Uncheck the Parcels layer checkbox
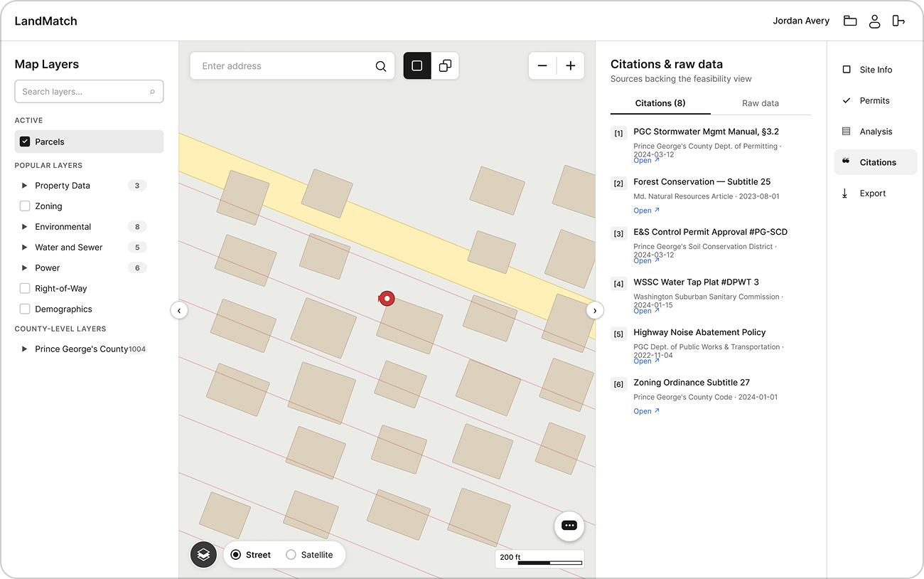This screenshot has height=579, width=924. coord(25,142)
